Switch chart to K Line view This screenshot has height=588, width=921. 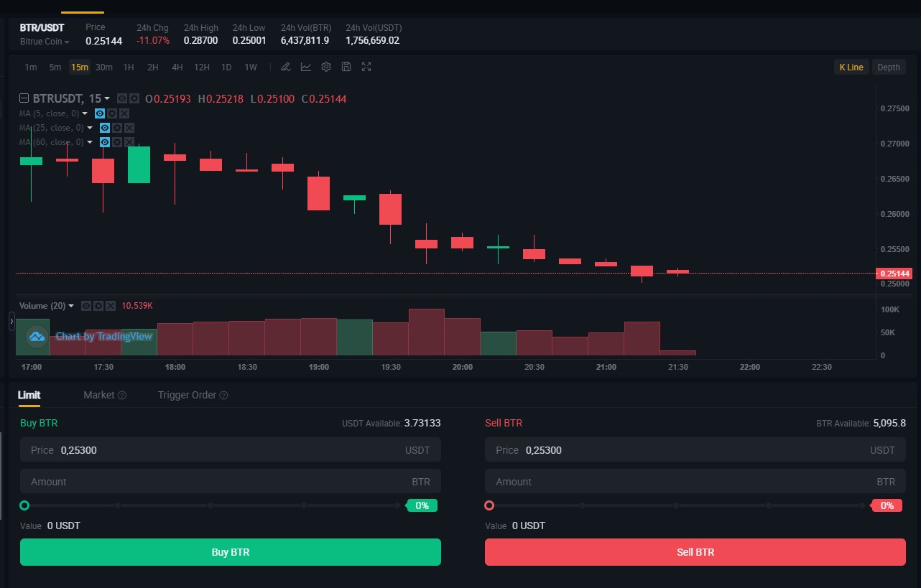[x=851, y=67]
